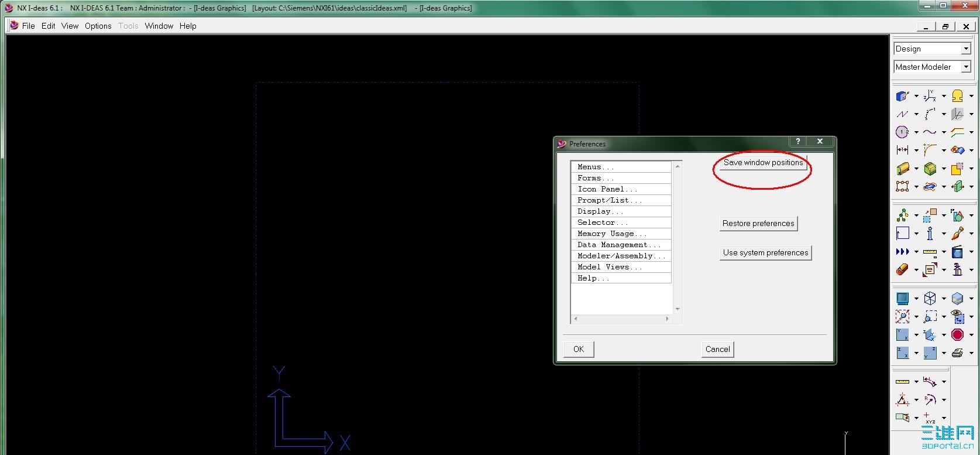Select "Modeler/Assembly..." in the list
The height and width of the screenshot is (455, 980).
[621, 256]
